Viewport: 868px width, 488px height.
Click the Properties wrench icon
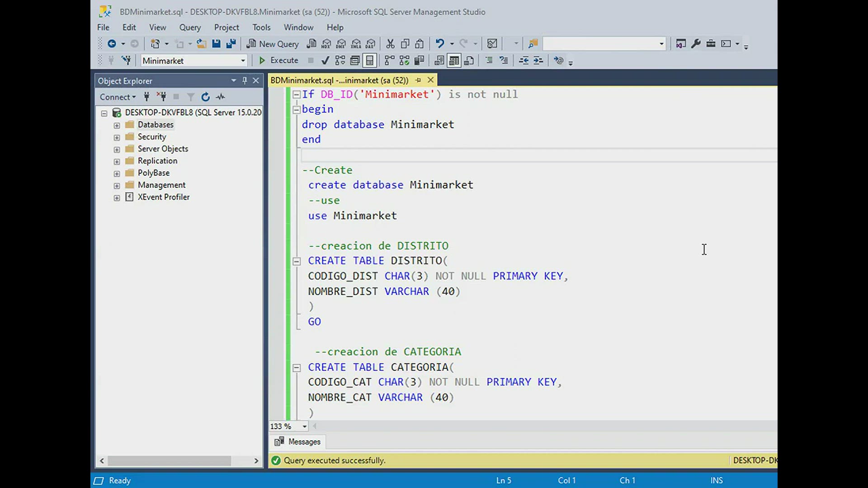(696, 44)
